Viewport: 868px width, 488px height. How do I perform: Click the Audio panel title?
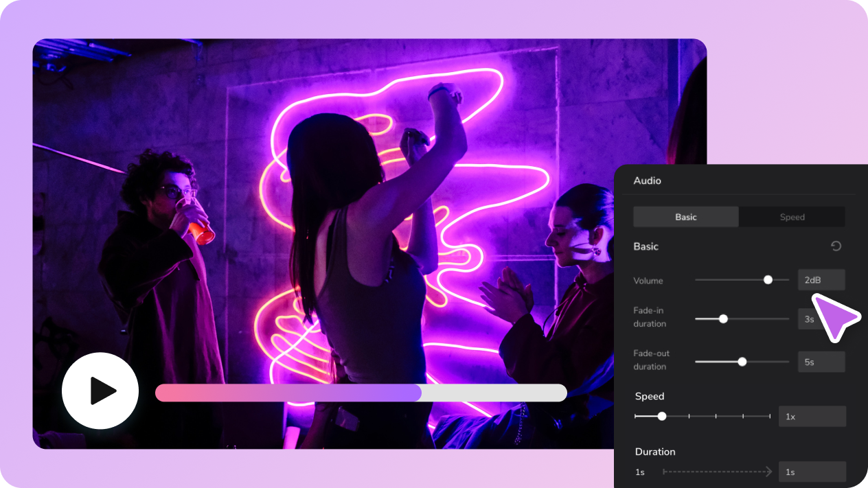click(x=648, y=181)
